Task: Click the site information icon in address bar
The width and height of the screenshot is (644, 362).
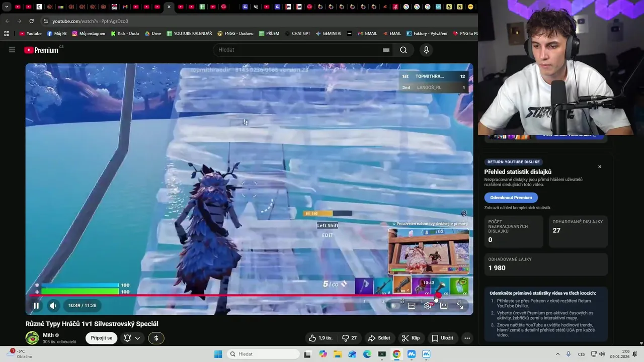Action: click(46, 21)
